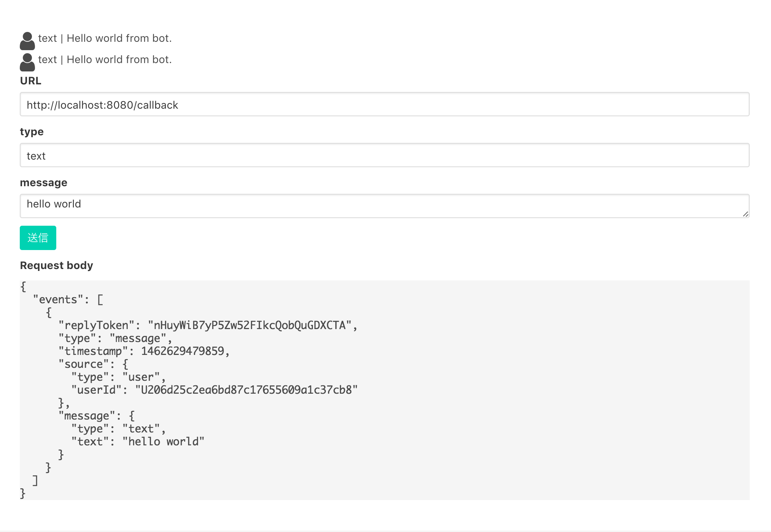Click the URL input field
Image resolution: width=771 pixels, height=532 pixels.
pyautogui.click(x=384, y=104)
